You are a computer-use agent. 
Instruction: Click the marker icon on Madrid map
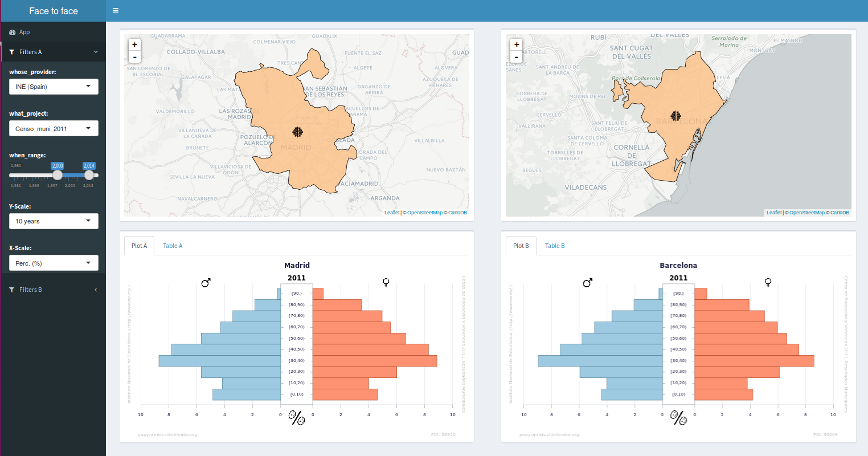(x=297, y=132)
